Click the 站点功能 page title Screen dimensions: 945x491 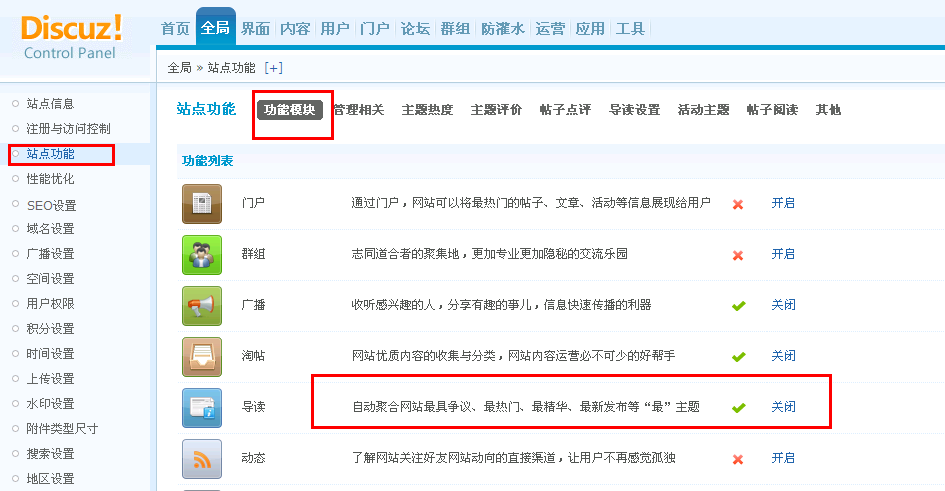[x=206, y=109]
